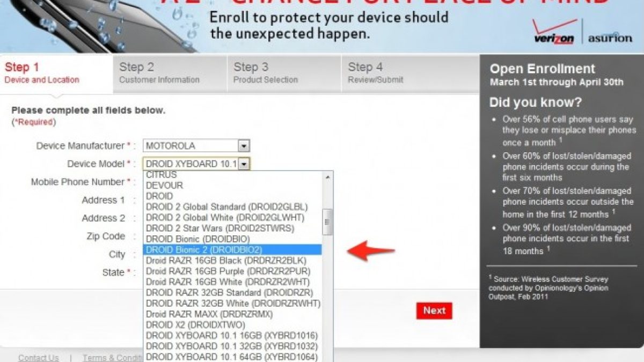Screen dimensions: 644x362
Task: Open the MOTOROLA manufacturer combo box
Action: pyautogui.click(x=196, y=146)
